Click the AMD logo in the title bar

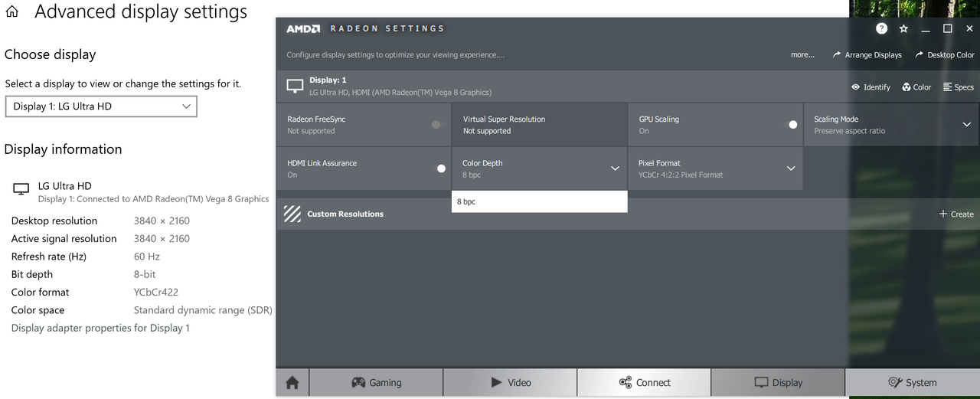(x=304, y=29)
